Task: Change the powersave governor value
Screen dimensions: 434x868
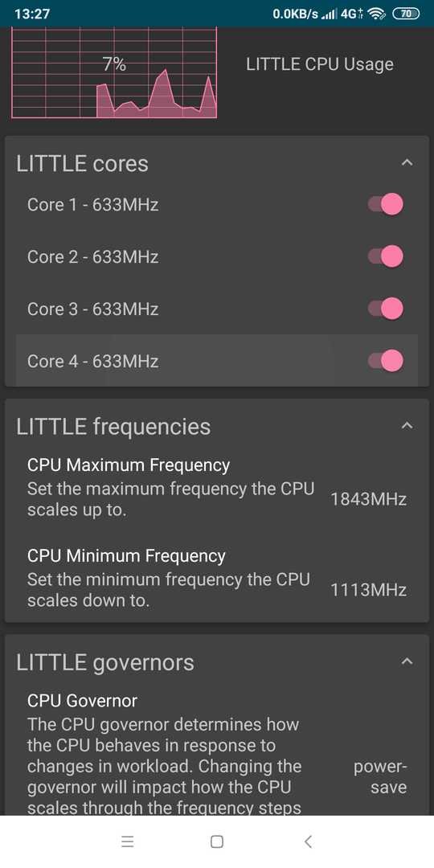Action: tap(379, 777)
